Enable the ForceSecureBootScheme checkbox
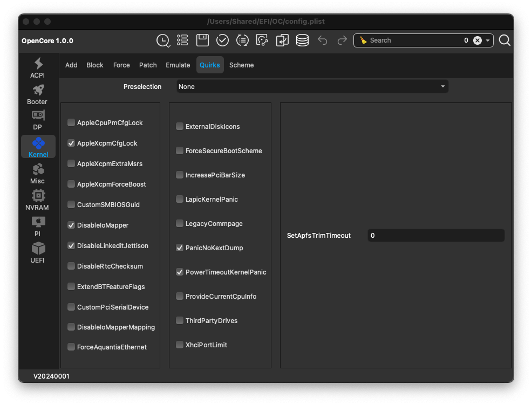 180,150
